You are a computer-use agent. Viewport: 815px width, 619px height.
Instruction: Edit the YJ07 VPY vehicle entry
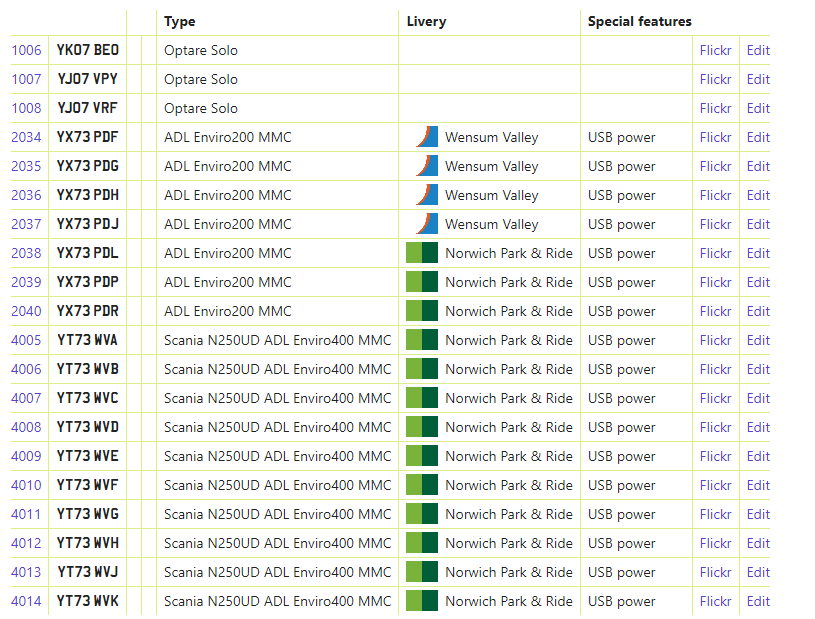pos(758,79)
